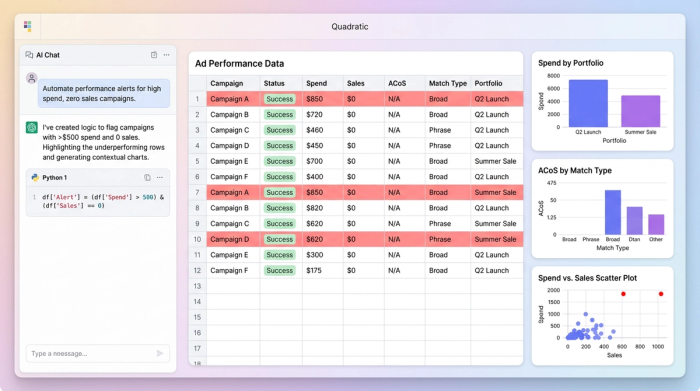The width and height of the screenshot is (700, 391).
Task: Click the user prompt message bubble
Action: pos(104,94)
